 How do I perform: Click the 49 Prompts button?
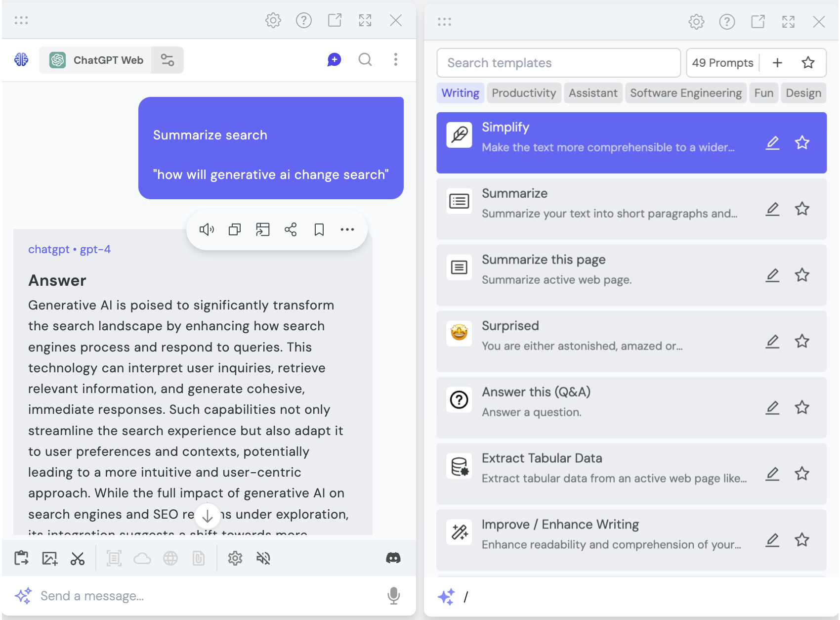pyautogui.click(x=722, y=63)
